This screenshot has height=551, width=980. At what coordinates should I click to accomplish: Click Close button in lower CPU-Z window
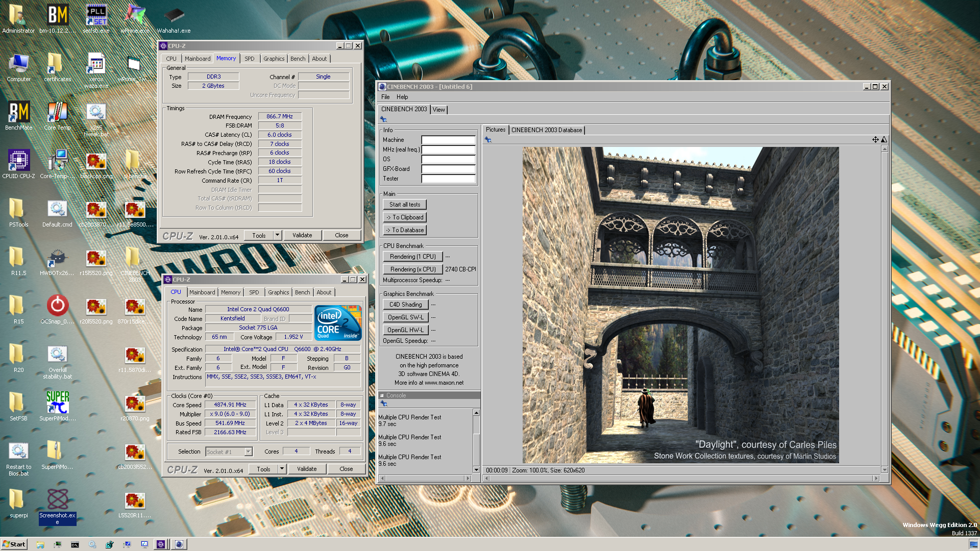coord(346,469)
